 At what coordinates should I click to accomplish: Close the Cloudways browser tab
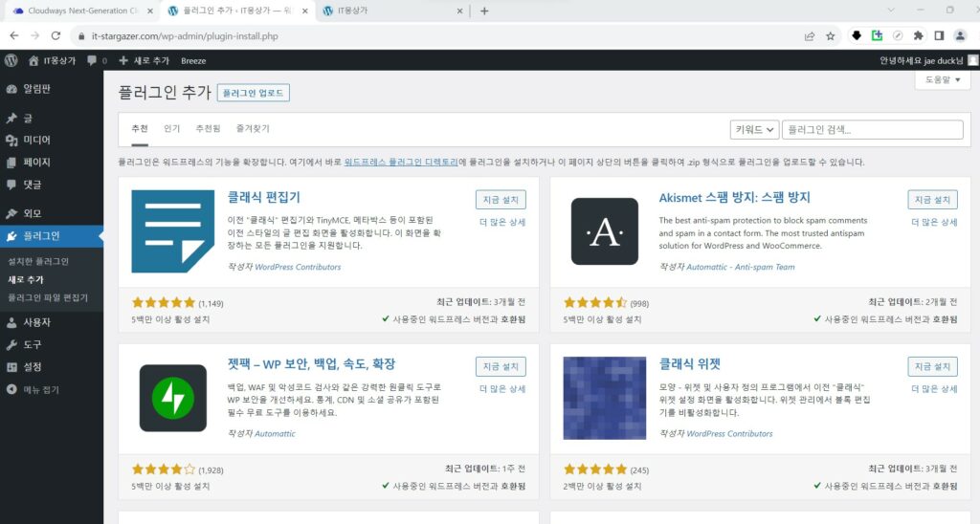click(150, 11)
